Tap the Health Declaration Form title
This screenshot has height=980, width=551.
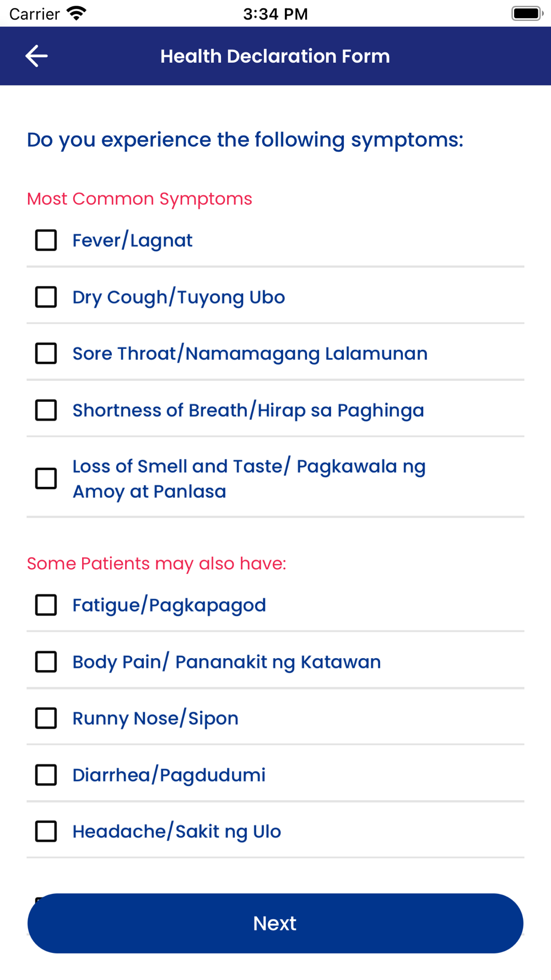tap(275, 56)
